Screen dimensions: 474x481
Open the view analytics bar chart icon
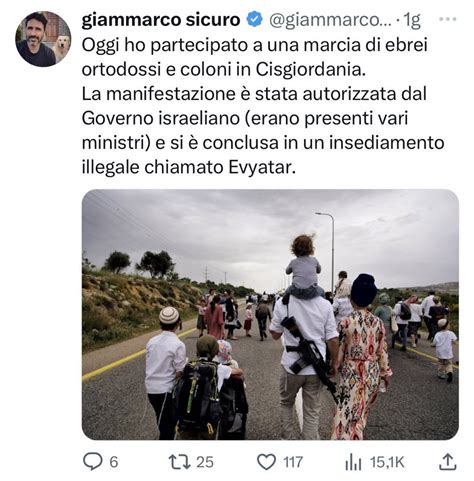tap(353, 463)
